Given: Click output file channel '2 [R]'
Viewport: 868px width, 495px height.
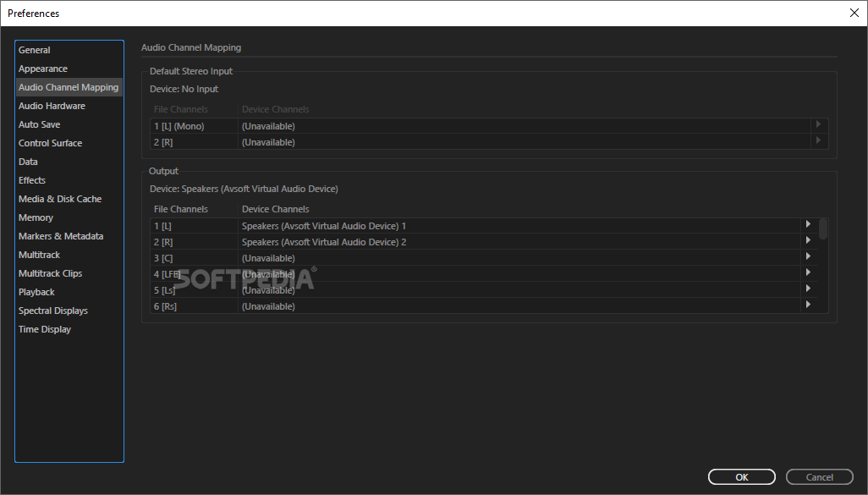Looking at the screenshot, I should 195,242.
